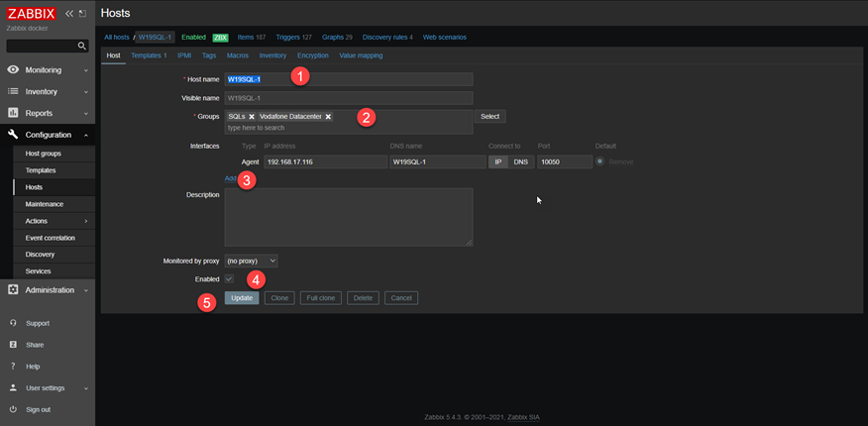868x426 pixels.
Task: Click the Host name input field
Action: tap(349, 79)
